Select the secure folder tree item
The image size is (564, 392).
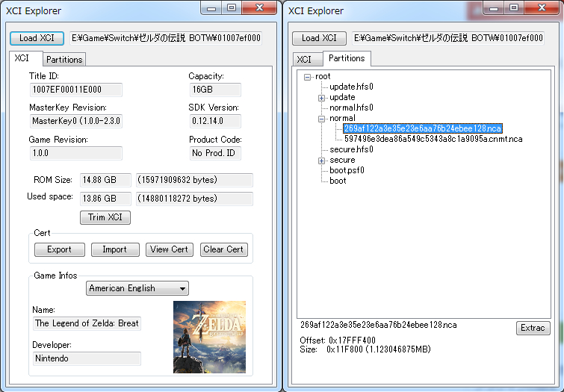pyautogui.click(x=342, y=160)
